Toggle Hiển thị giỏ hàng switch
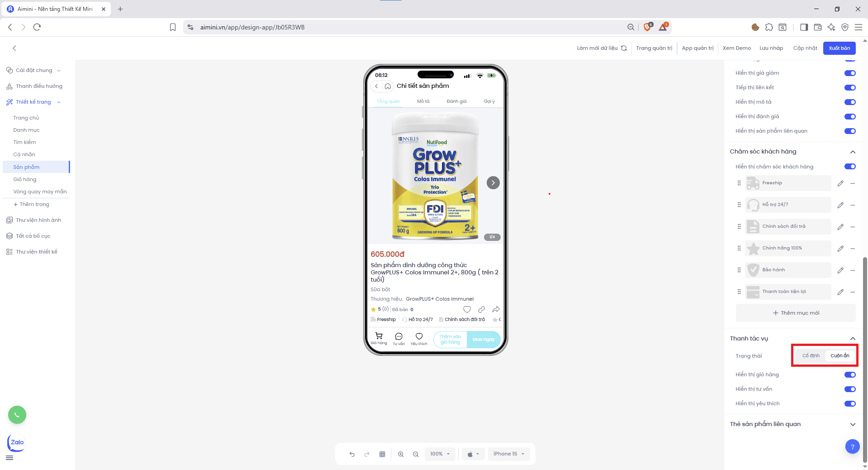868x470 pixels. (x=849, y=375)
